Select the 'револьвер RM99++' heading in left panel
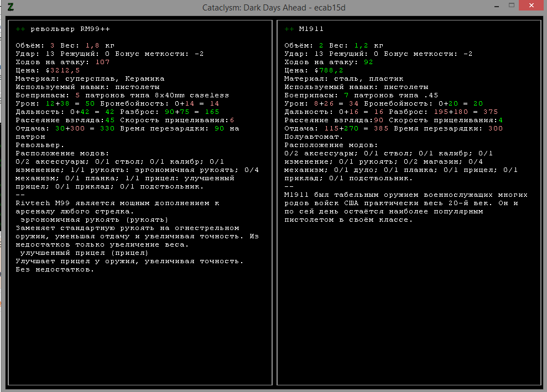Image resolution: width=547 pixels, height=392 pixels. point(70,29)
